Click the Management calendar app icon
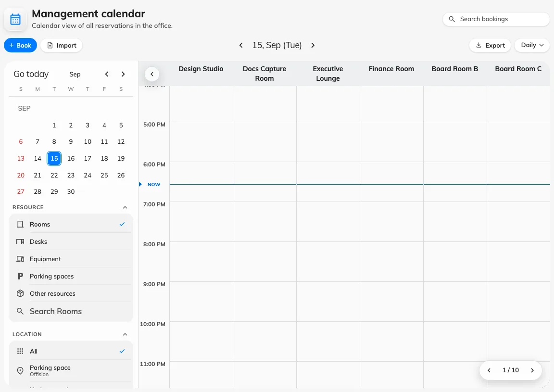554x392 pixels. (x=15, y=19)
